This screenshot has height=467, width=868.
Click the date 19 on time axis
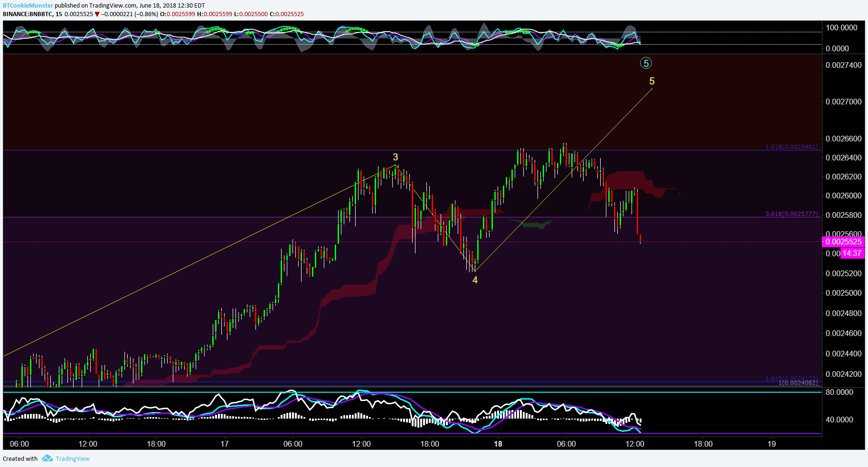coord(772,444)
